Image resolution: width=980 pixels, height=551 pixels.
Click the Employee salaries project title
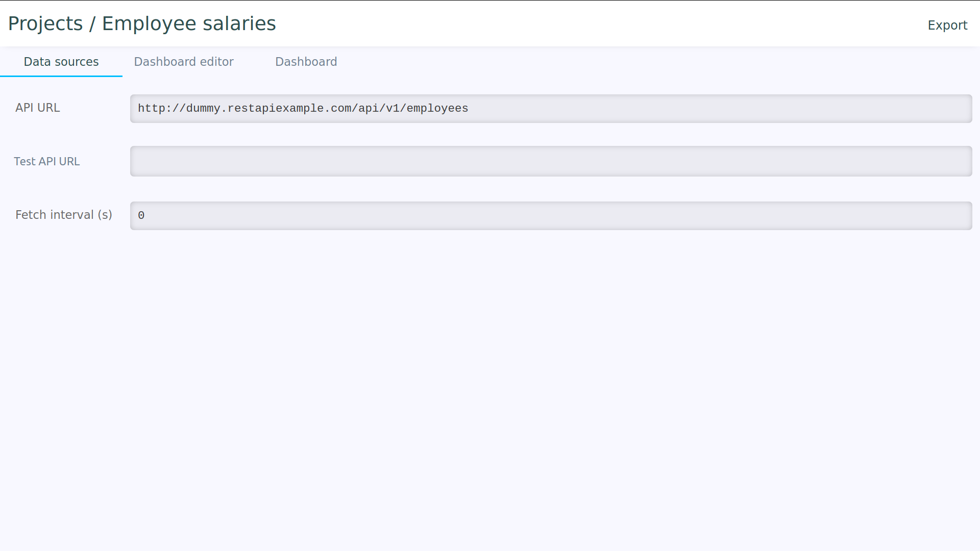pos(189,24)
